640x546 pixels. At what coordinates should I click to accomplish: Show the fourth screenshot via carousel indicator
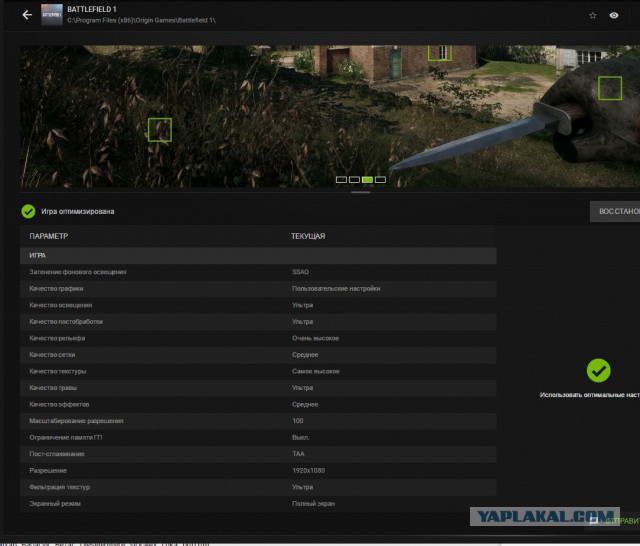(380, 180)
